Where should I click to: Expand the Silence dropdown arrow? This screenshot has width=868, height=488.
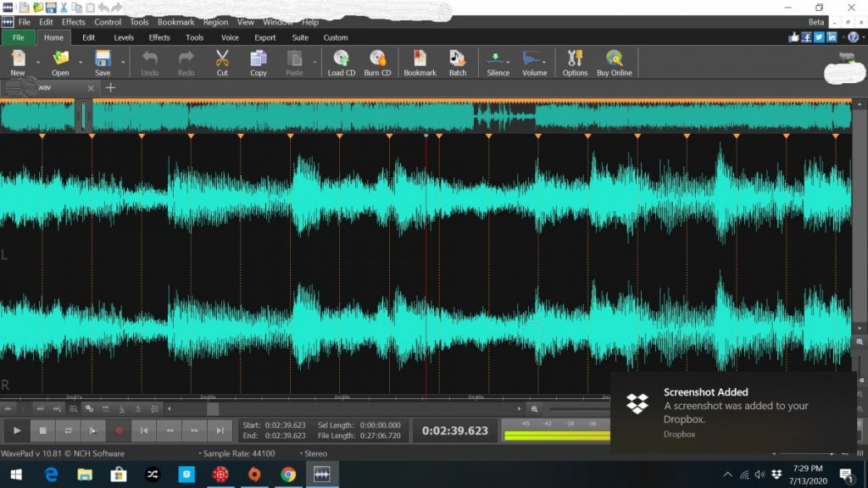[509, 61]
